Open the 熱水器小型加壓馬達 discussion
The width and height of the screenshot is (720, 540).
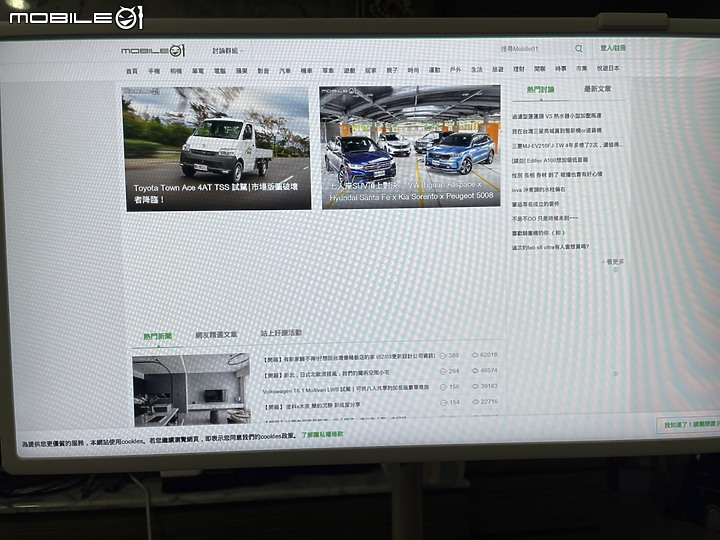coord(557,116)
